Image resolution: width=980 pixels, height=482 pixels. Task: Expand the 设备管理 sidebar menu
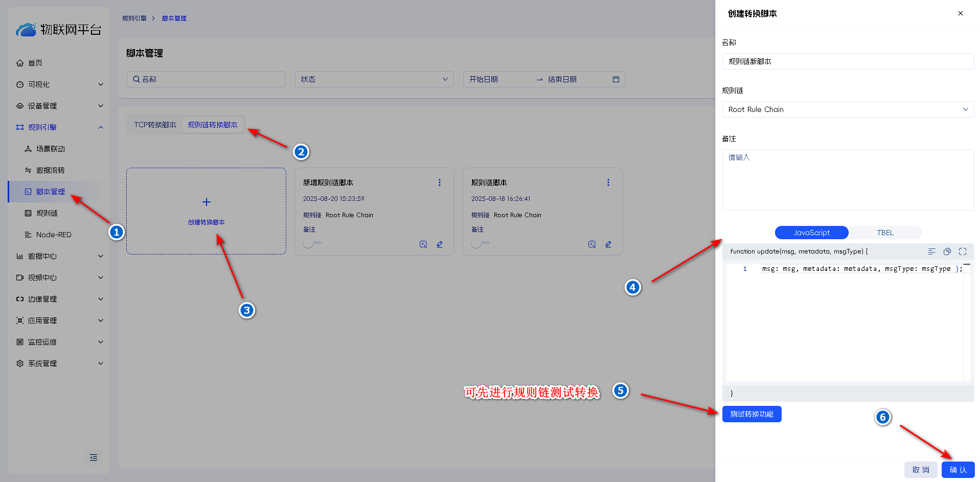pos(59,106)
